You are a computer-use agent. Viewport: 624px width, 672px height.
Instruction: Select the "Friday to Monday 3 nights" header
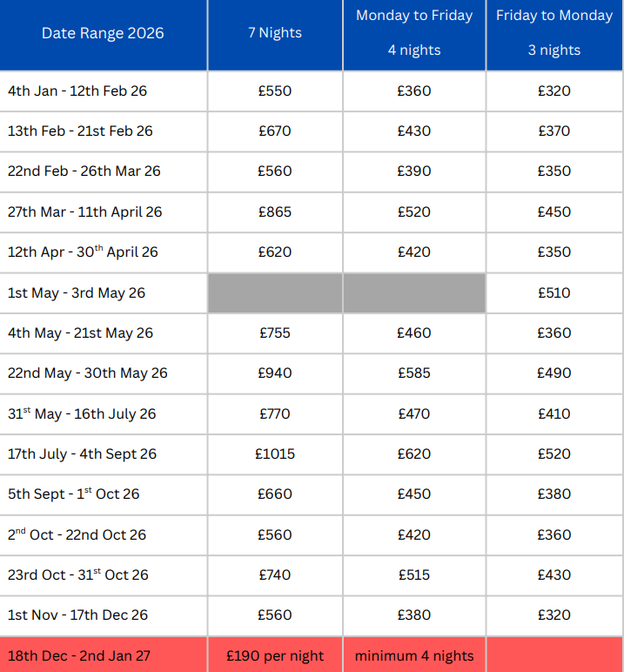[x=554, y=33]
